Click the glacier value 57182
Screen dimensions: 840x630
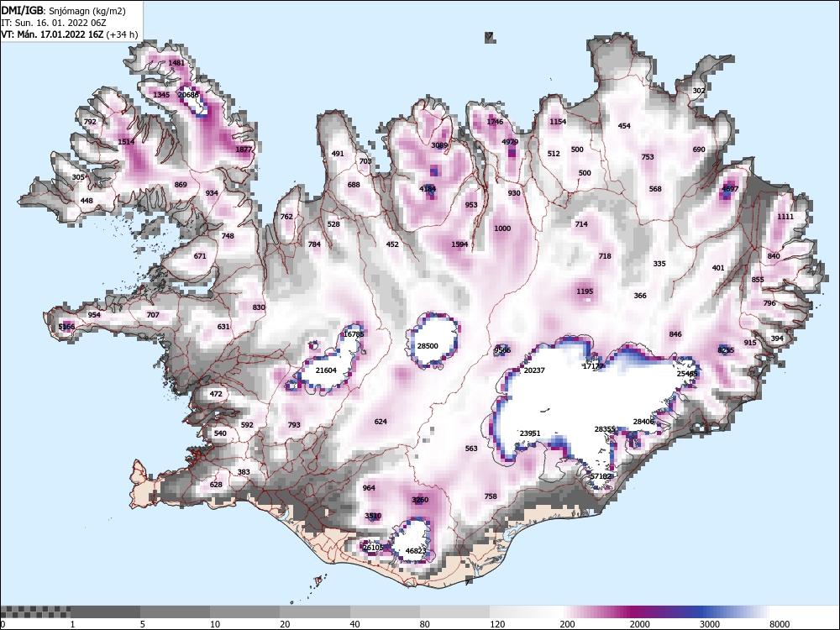(601, 476)
